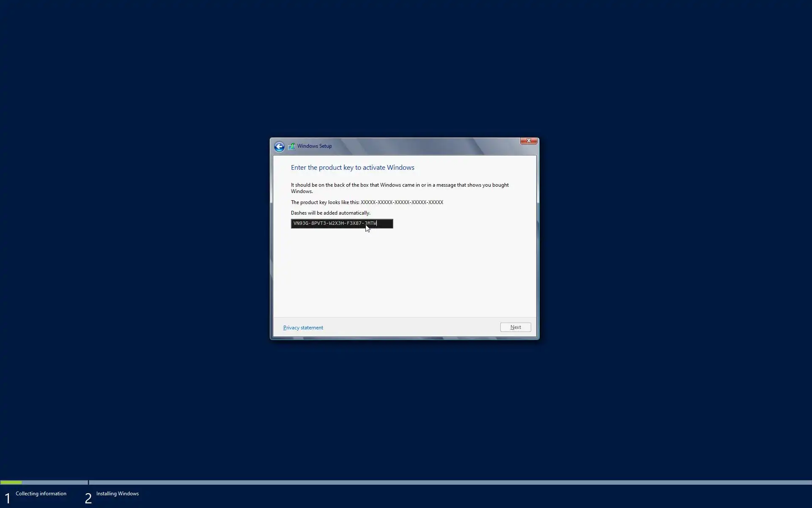The width and height of the screenshot is (812, 508).
Task: Click empty space right of typed key
Action: (385, 224)
